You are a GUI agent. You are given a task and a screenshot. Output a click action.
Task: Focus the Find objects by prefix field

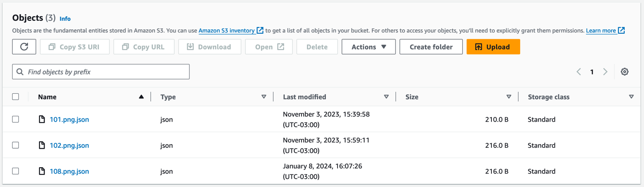(x=106, y=72)
